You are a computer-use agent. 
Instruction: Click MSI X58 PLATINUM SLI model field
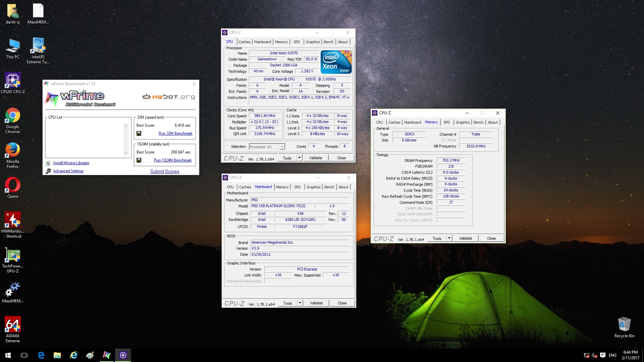pos(282,206)
